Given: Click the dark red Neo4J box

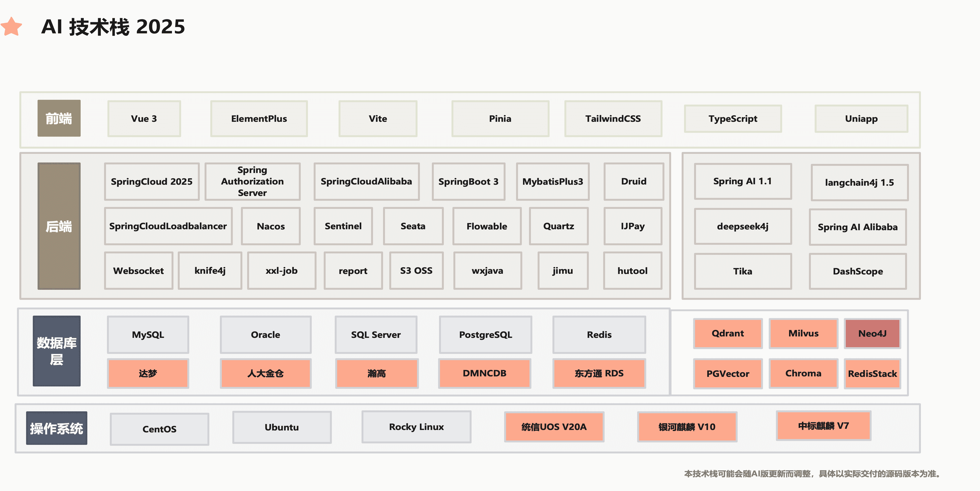Looking at the screenshot, I should click(872, 334).
